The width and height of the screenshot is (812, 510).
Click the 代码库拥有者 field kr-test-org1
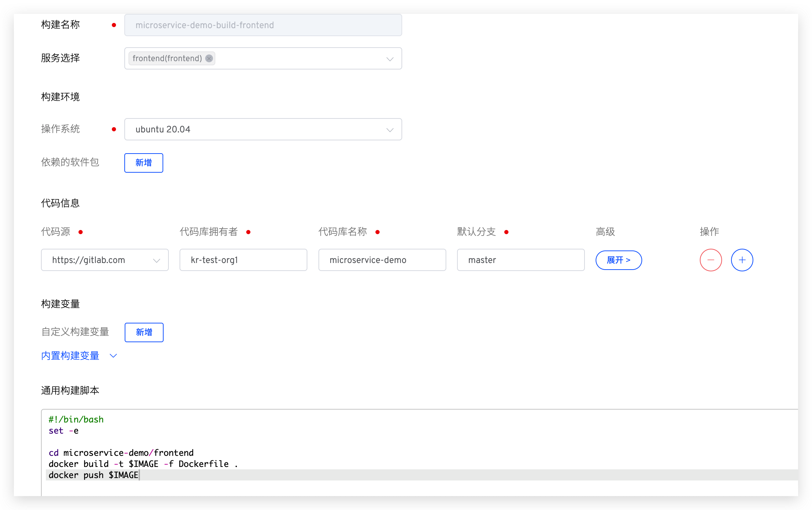coord(243,260)
